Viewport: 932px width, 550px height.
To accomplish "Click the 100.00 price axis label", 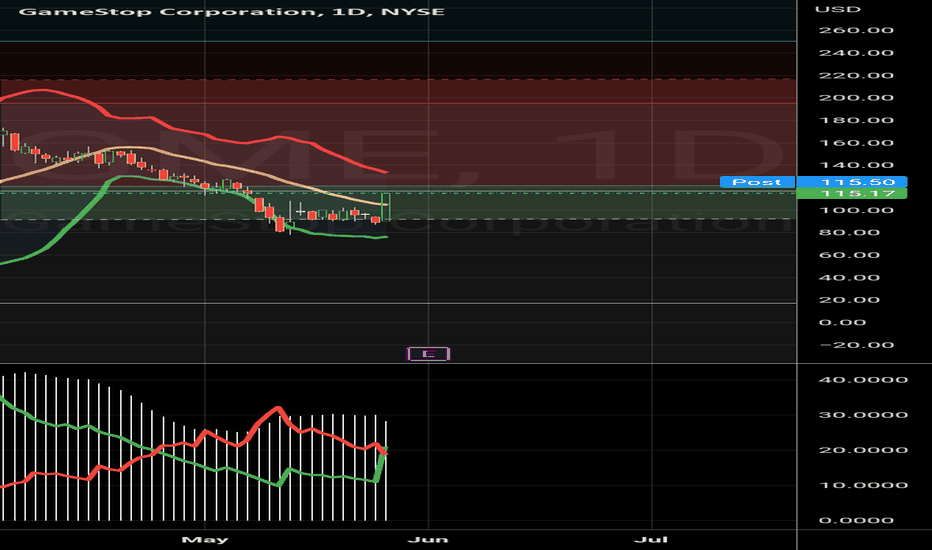I will coord(857,210).
